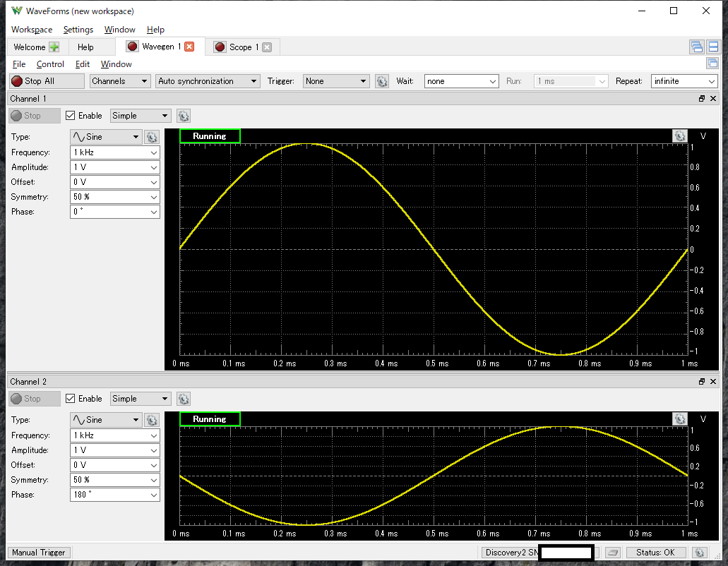Open Channel 1 Phase dropdown

tap(114, 212)
